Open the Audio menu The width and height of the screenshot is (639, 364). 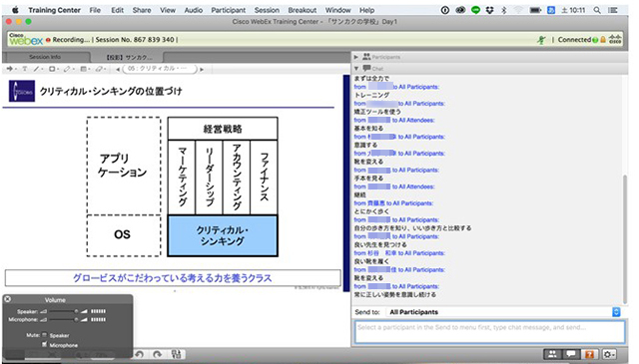click(x=193, y=10)
